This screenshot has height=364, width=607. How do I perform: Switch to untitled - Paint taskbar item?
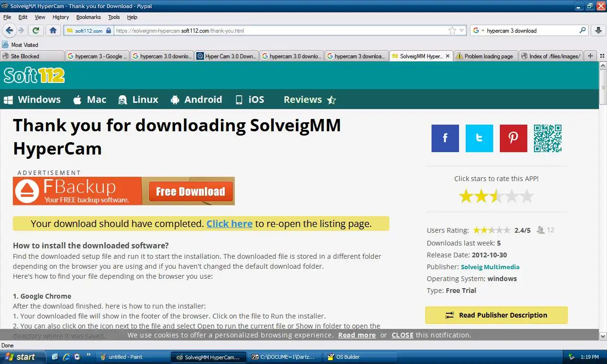(x=133, y=357)
